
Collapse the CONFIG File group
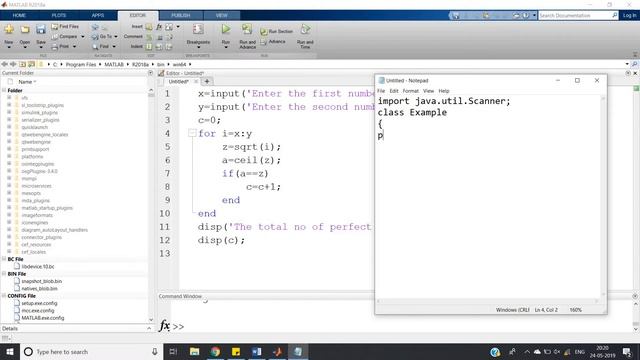(4, 296)
